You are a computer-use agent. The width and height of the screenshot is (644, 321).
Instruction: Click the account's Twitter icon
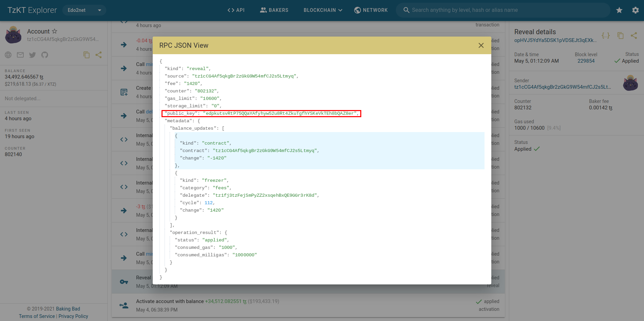32,55
